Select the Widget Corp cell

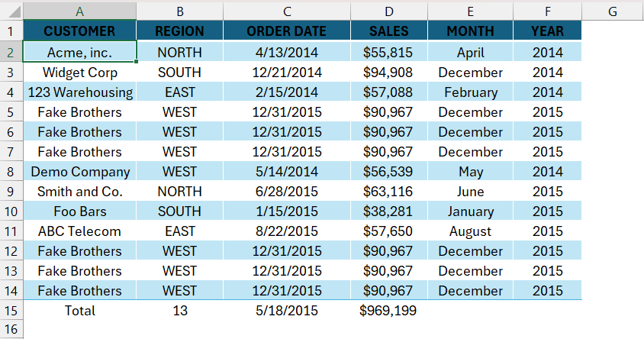coord(79,73)
